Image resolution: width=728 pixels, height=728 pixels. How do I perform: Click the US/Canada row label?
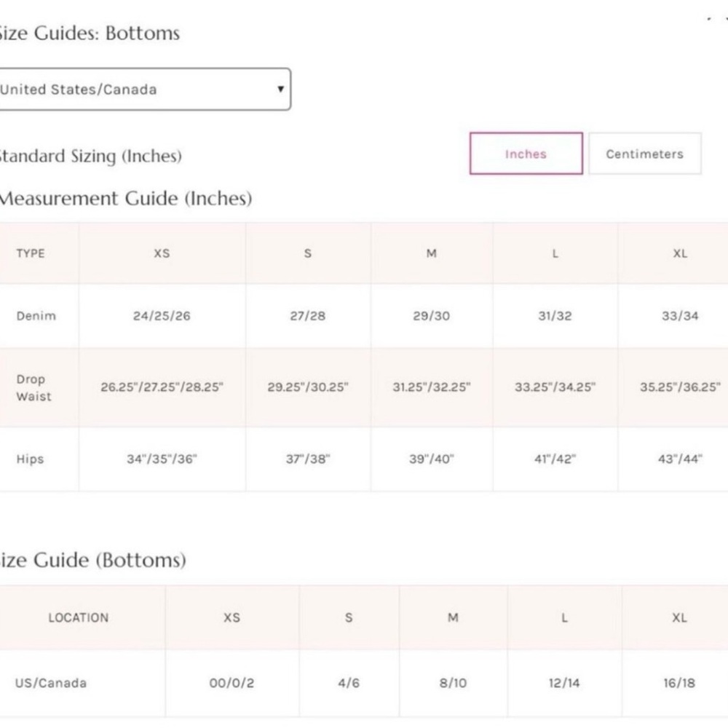coord(51,683)
